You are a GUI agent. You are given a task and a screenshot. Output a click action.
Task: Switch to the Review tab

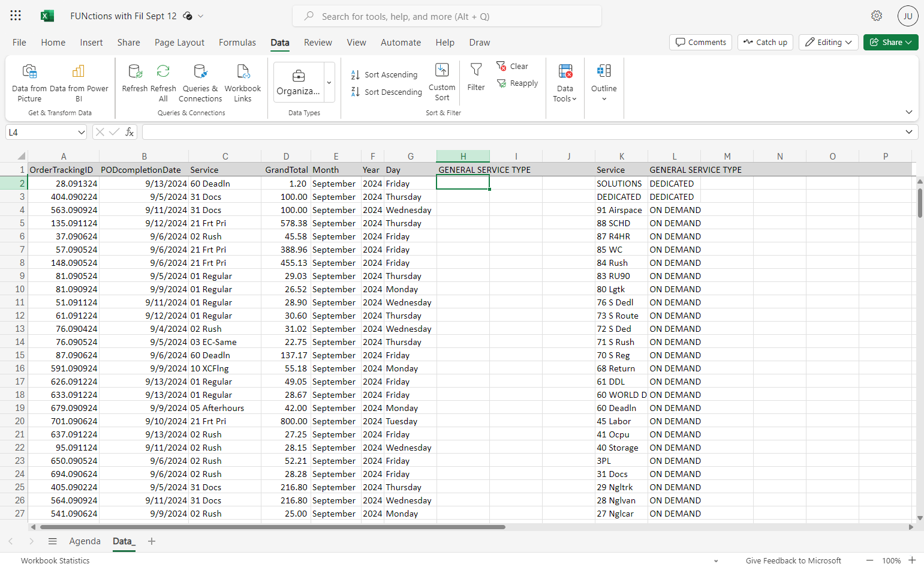coord(318,43)
